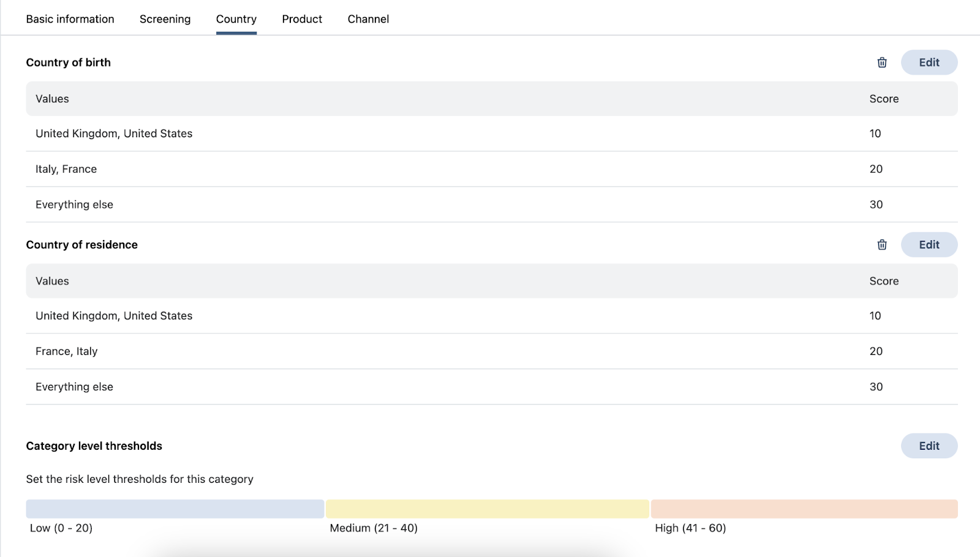The image size is (980, 557).
Task: Click Everything else row under Country of birth
Action: coord(74,205)
